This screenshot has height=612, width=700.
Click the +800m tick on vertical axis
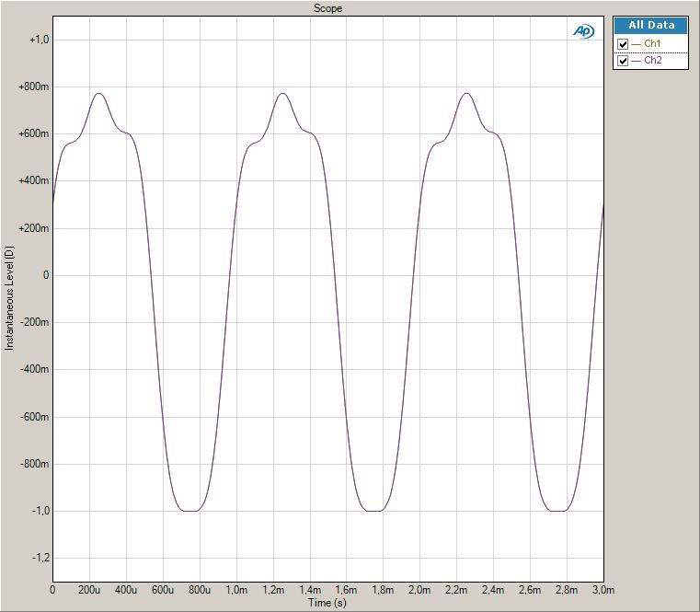34,87
